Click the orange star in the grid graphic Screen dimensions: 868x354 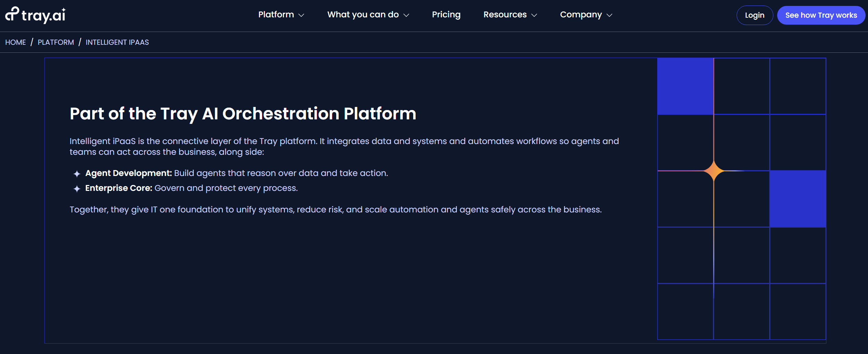click(x=714, y=171)
